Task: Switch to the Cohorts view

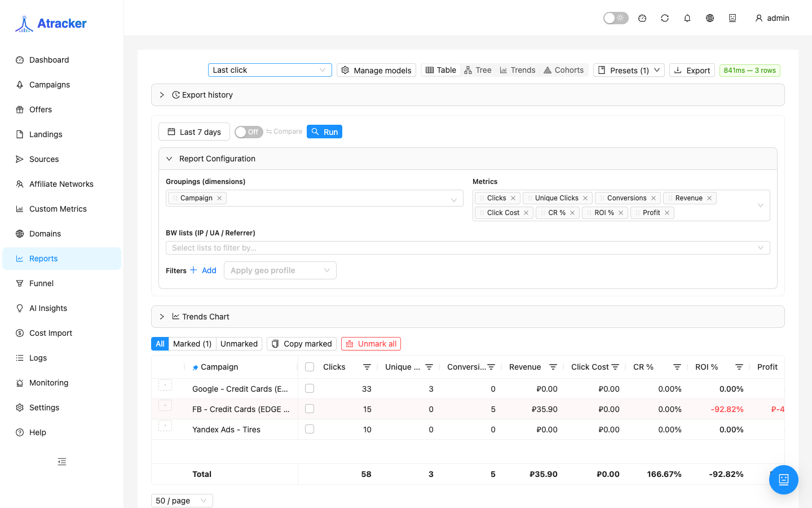Action: [x=563, y=70]
